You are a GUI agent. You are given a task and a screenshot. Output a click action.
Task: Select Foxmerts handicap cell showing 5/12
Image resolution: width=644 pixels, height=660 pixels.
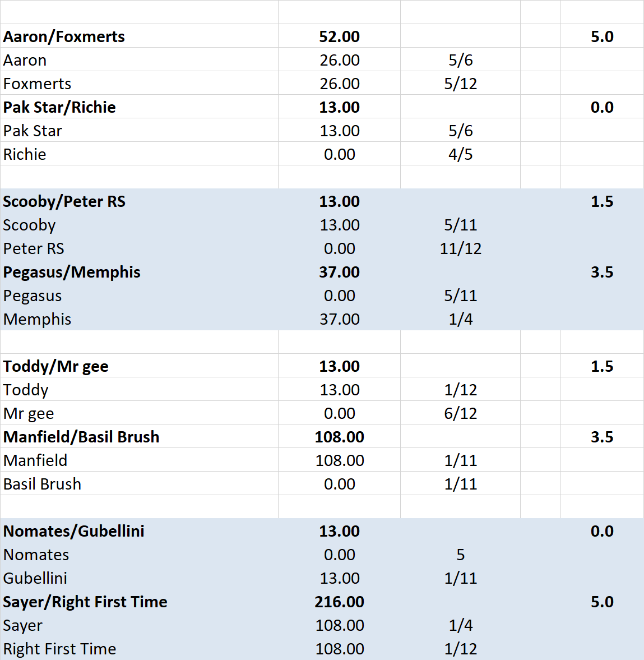(460, 84)
